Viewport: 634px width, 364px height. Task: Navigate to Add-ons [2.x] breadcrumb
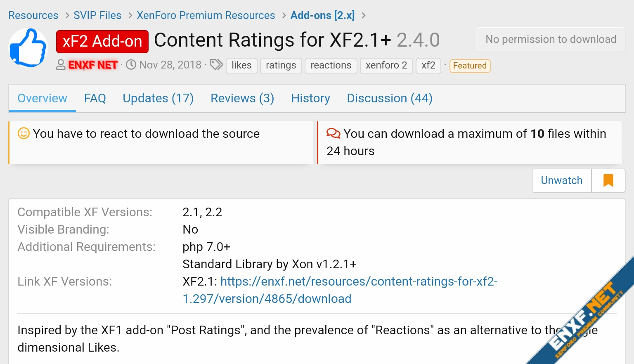[322, 15]
